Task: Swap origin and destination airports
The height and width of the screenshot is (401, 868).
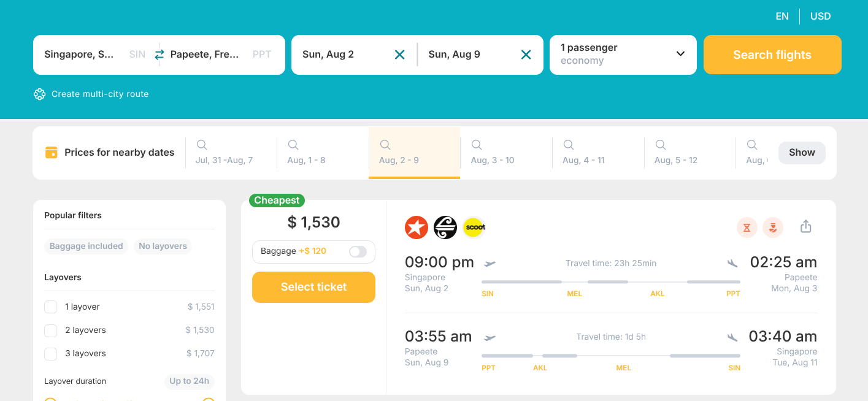Action: click(159, 55)
